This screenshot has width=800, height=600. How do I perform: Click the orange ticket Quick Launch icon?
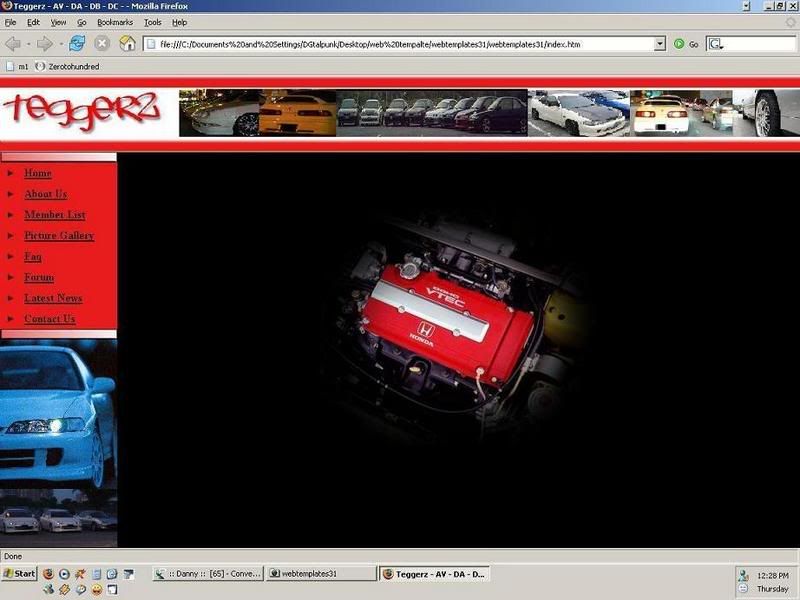tap(64, 590)
